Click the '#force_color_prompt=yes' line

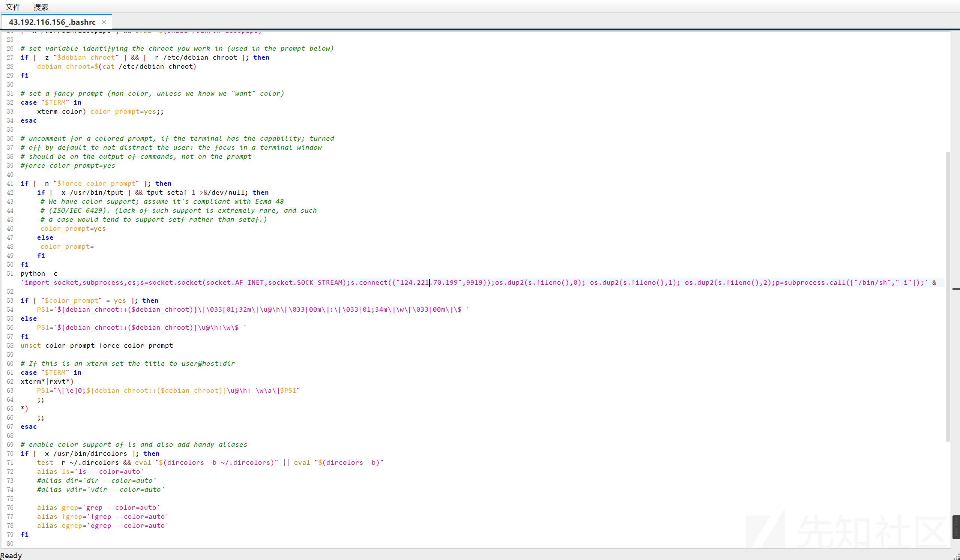coord(68,165)
